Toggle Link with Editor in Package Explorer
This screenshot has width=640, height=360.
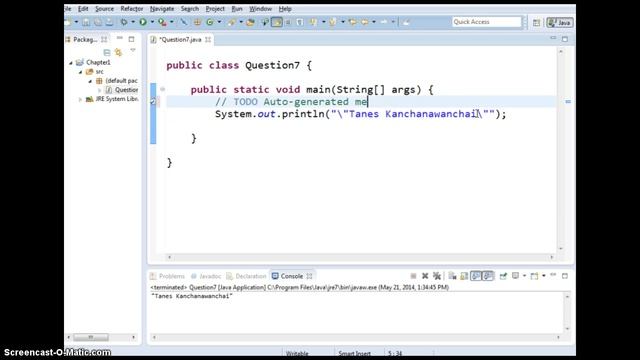119,52
